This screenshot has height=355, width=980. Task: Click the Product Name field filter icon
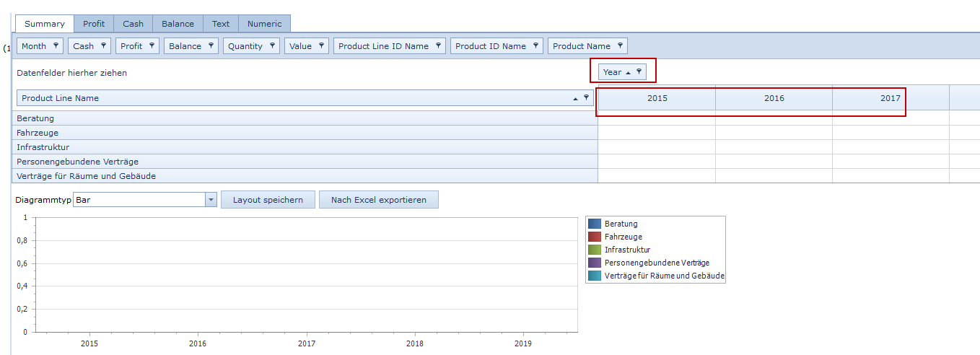(x=620, y=45)
